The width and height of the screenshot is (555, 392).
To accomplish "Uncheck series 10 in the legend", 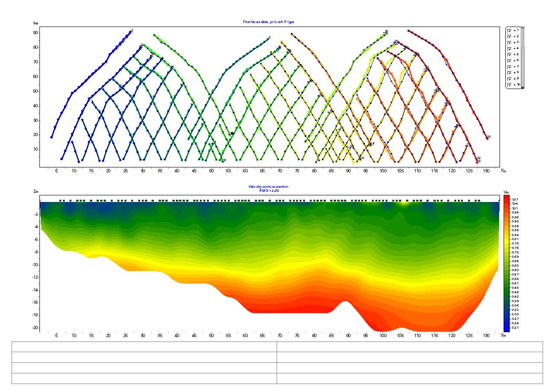I will [510, 85].
